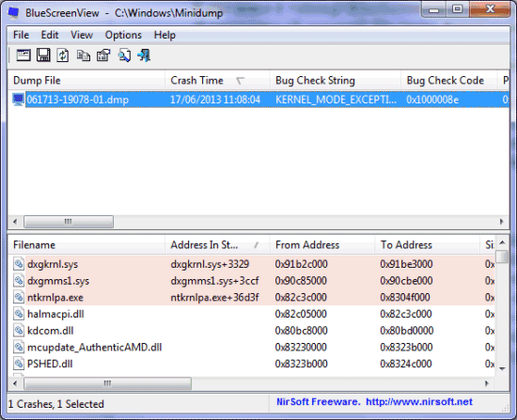Open the Options menu
This screenshot has height=420, width=517.
[x=123, y=35]
